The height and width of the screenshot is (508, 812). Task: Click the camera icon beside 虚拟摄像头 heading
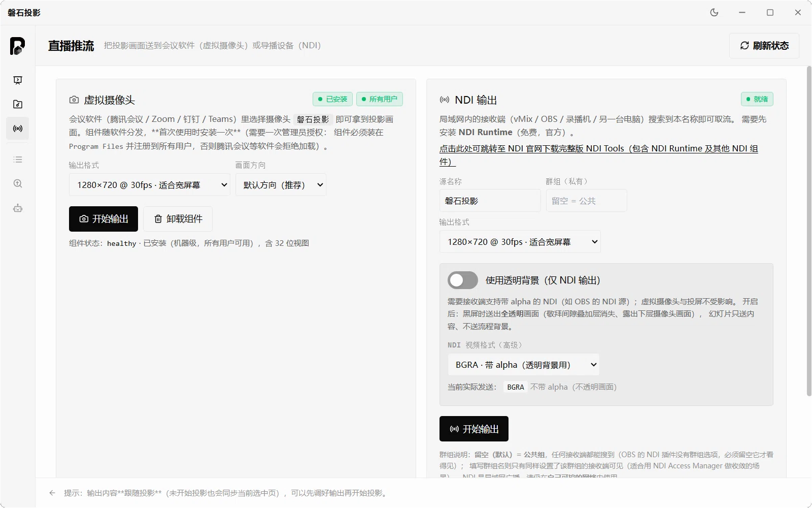tap(74, 100)
